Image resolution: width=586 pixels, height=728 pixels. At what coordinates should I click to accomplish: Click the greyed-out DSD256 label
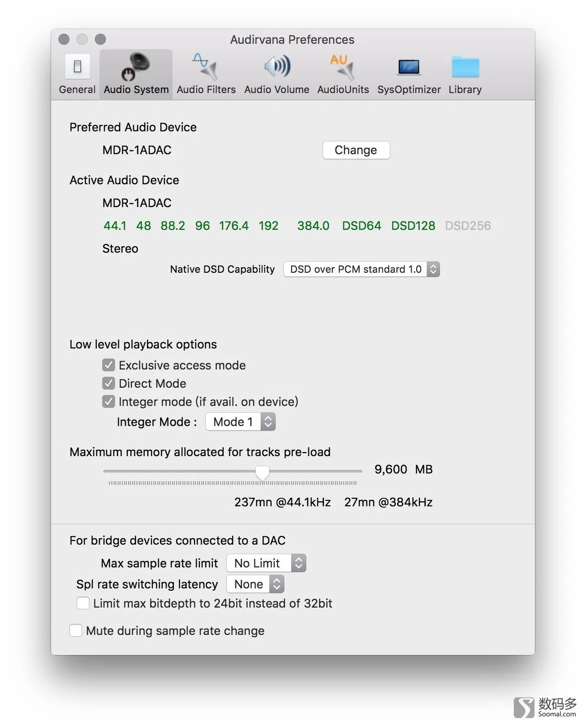coord(468,226)
